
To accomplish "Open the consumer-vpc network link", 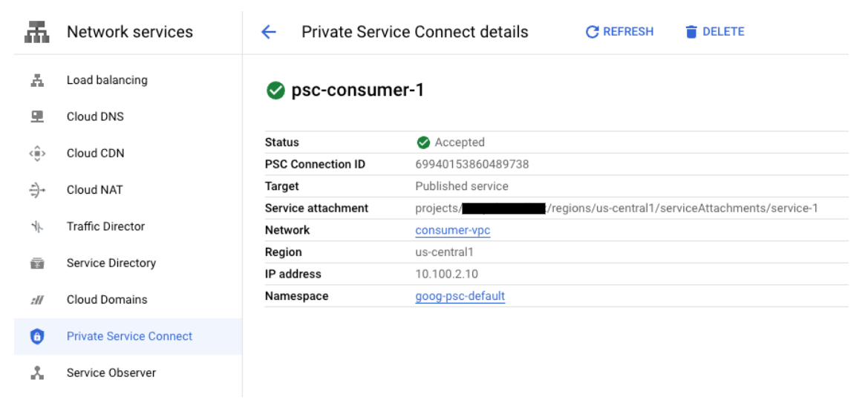I will tap(452, 231).
